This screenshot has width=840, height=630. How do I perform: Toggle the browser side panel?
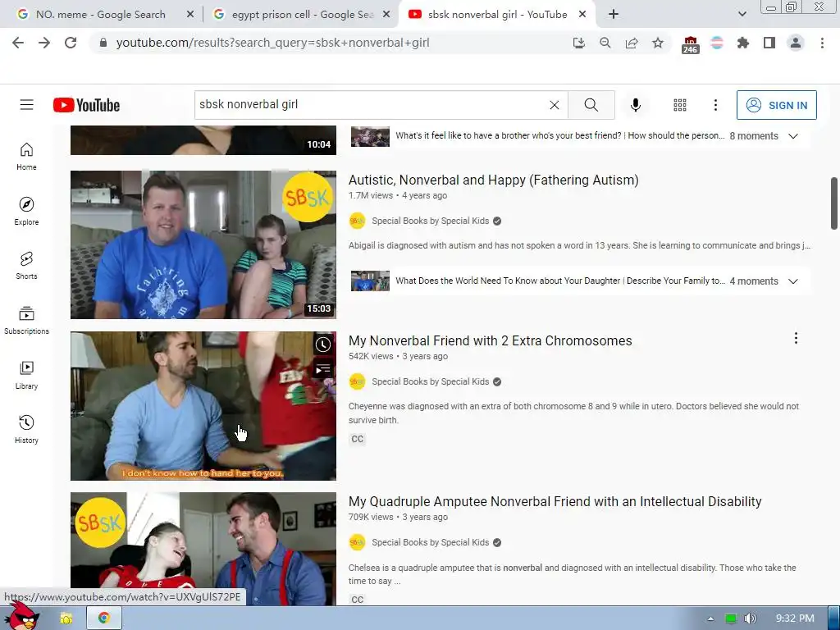(769, 43)
